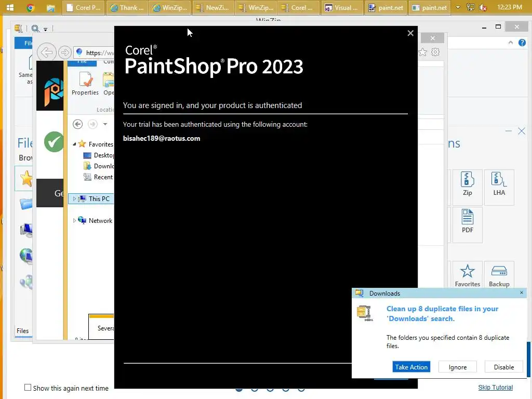Switch to Thank ... Internet Explorer taskbar window

point(127,7)
